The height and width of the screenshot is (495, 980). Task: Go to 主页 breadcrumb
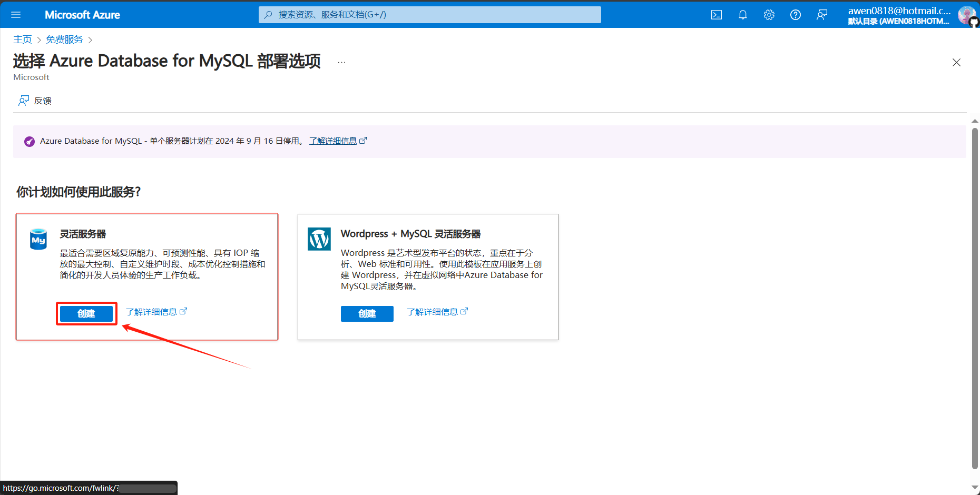coord(23,39)
